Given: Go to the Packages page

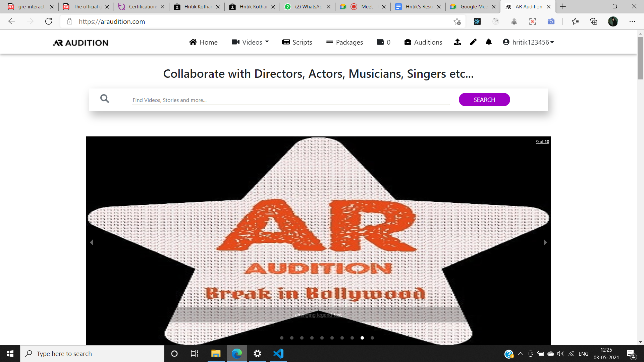Looking at the screenshot, I should 344,42.
